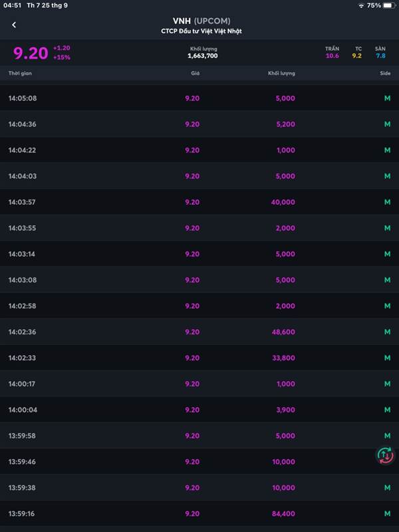The width and height of the screenshot is (399, 532).
Task: Tap the +15% change indicator
Action: tap(62, 57)
